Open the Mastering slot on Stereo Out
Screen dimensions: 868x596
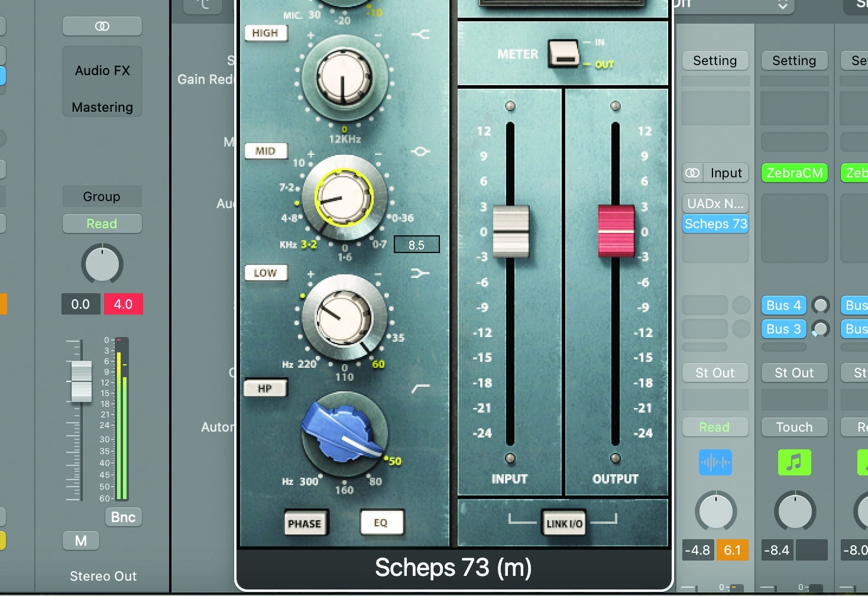[102, 107]
